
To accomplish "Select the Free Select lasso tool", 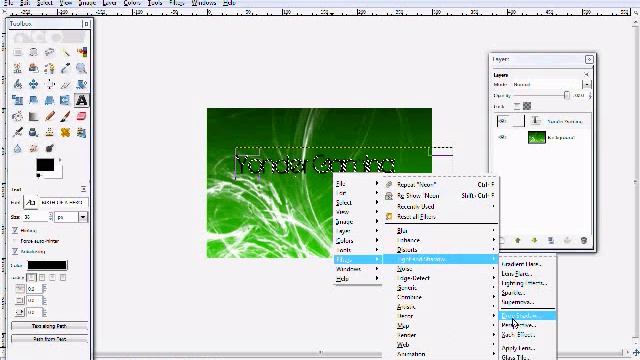I will coord(49,52).
